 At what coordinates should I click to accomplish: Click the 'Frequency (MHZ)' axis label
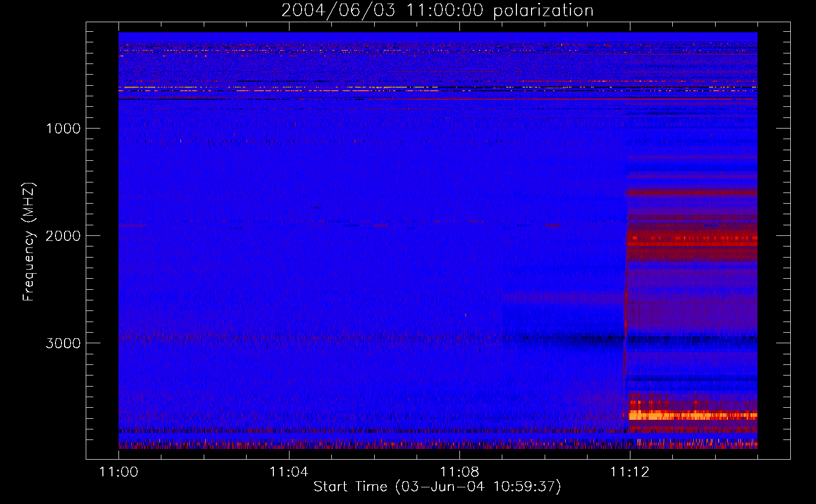pos(29,242)
